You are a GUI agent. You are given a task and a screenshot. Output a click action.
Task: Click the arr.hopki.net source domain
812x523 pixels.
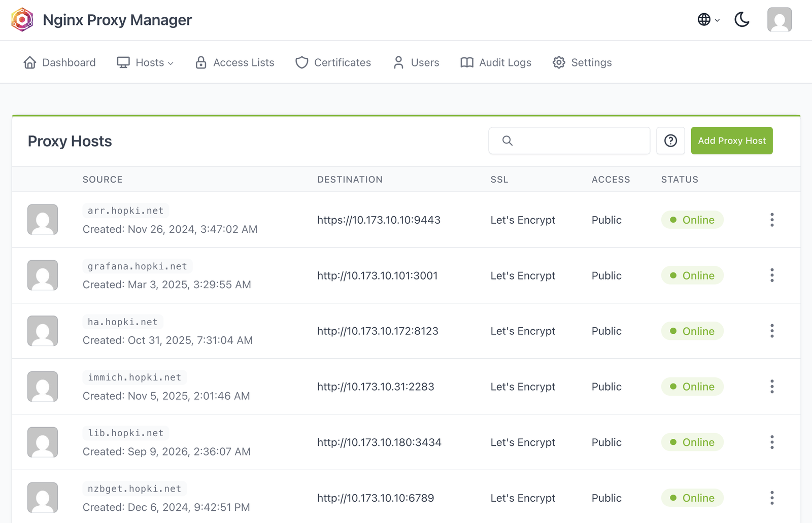[125, 211]
